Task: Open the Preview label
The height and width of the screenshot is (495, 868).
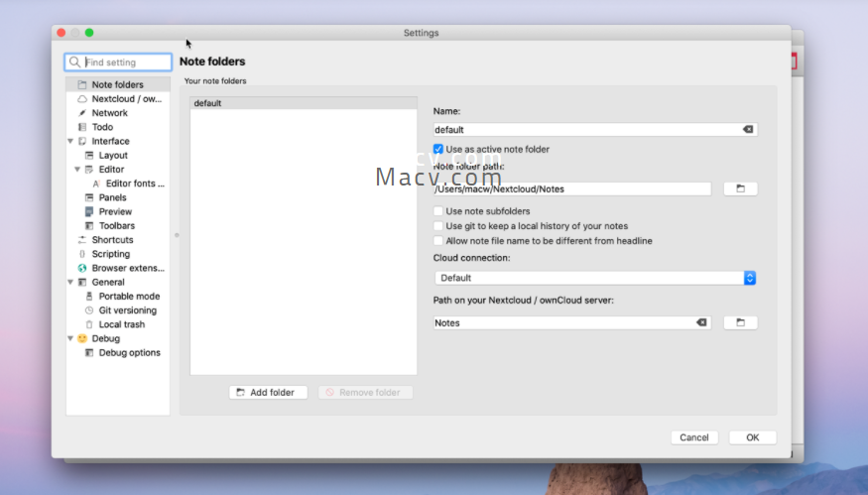Action: coord(115,211)
